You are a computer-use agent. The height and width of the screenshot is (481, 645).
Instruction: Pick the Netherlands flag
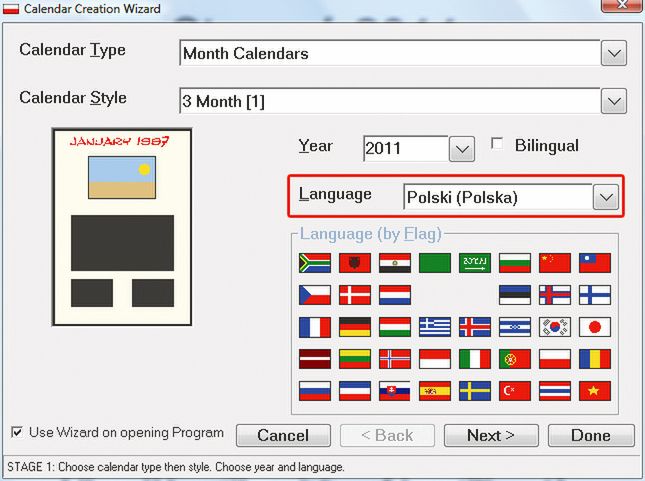(x=394, y=295)
